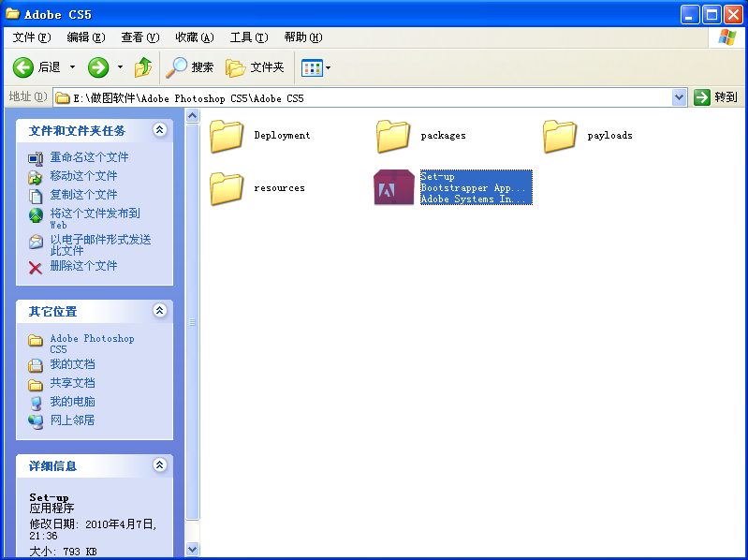This screenshot has height=560, width=748.
Task: Collapse the 详细信息 panel
Action: (160, 465)
